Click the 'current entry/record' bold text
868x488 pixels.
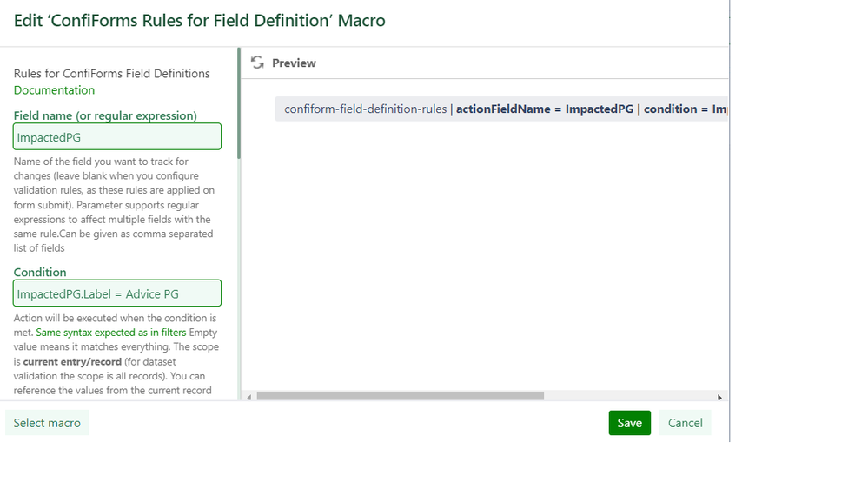(x=72, y=362)
